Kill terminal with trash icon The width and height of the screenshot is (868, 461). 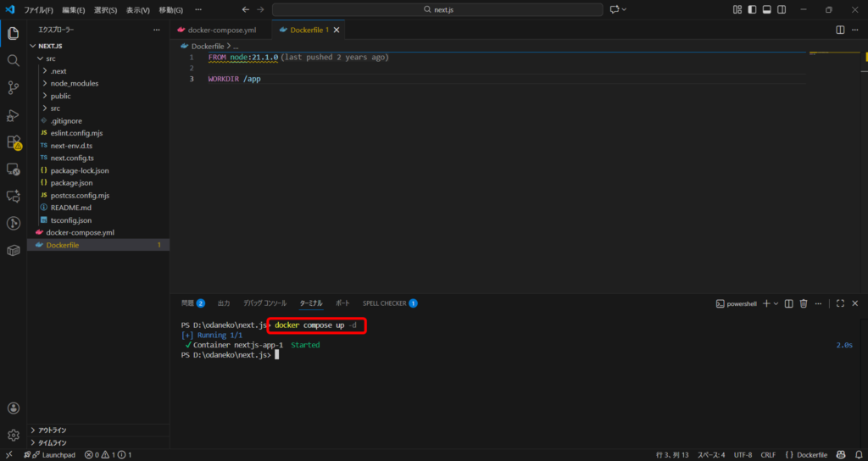pyautogui.click(x=804, y=303)
